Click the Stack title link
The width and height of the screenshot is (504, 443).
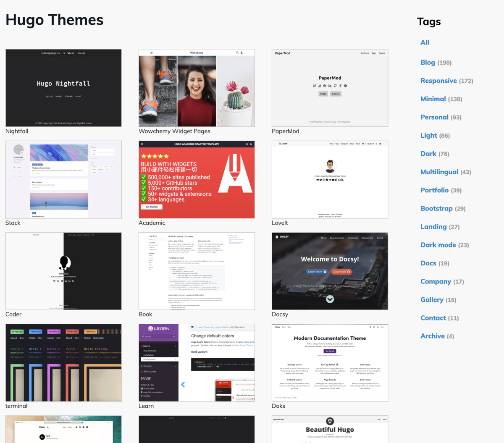pyautogui.click(x=13, y=223)
